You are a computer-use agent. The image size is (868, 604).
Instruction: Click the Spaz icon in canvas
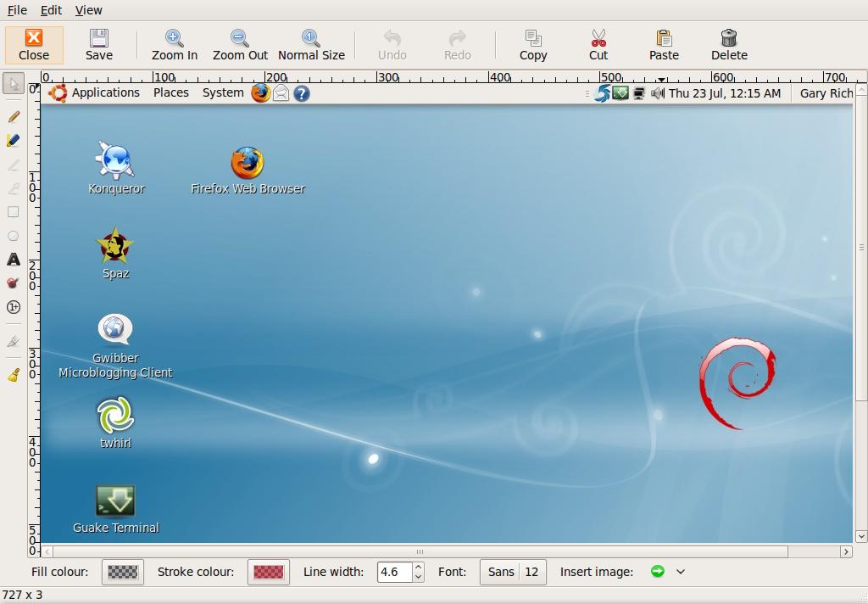(x=114, y=244)
